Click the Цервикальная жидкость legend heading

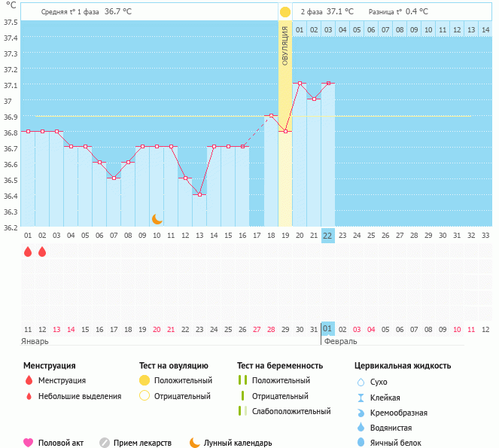coord(403,365)
